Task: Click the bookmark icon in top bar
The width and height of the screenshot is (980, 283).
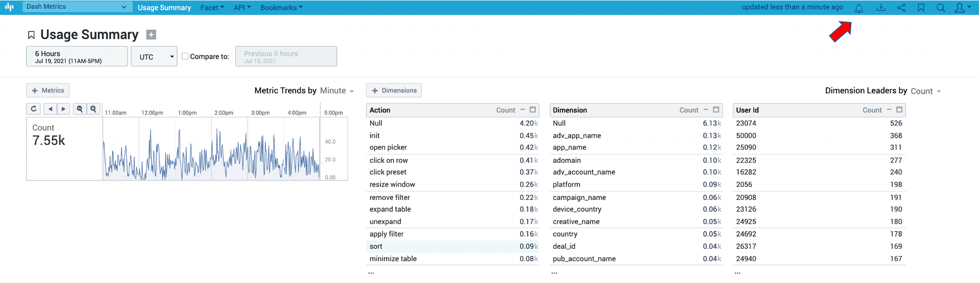Action: coord(921,8)
